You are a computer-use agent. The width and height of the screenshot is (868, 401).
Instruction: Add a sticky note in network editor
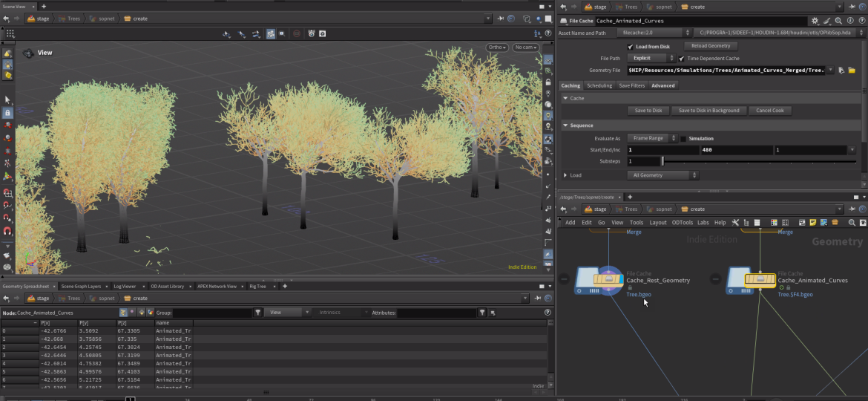coord(813,222)
